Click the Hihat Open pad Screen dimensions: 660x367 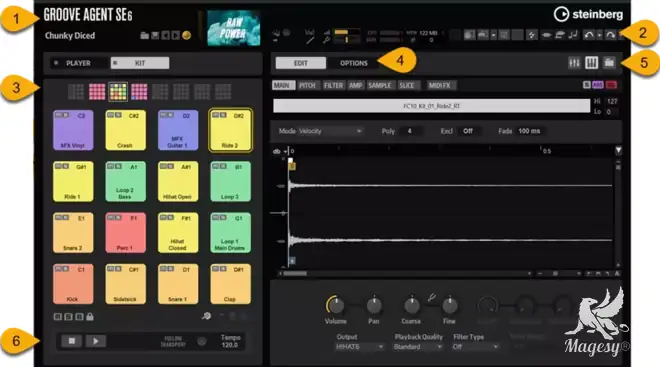178,181
